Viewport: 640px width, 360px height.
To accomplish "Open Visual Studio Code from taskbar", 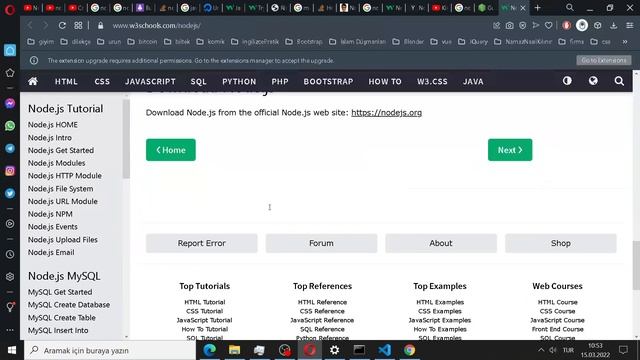I will tap(384, 350).
